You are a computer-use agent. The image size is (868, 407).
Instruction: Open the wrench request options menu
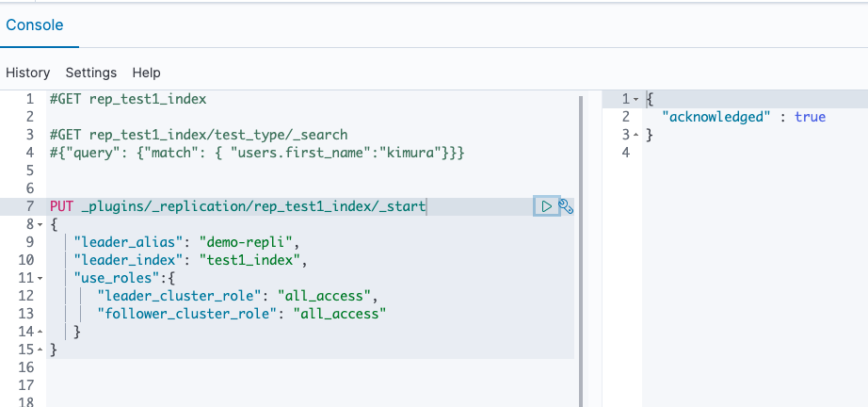tap(566, 207)
